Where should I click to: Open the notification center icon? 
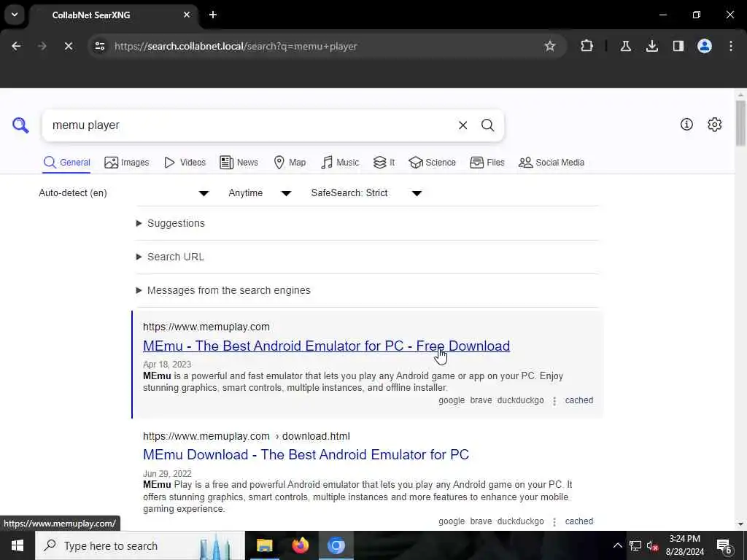(x=724, y=546)
